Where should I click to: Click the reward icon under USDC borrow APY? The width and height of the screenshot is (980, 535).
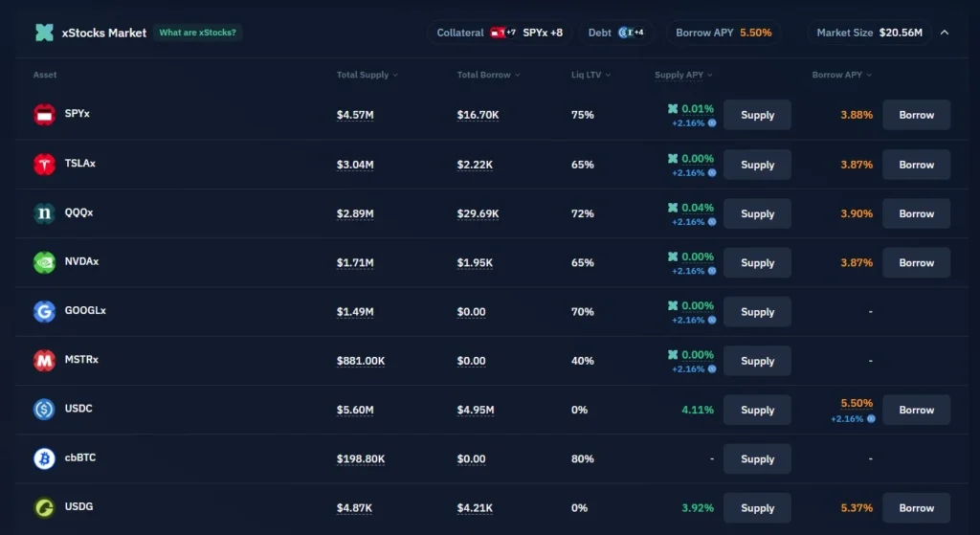871,419
